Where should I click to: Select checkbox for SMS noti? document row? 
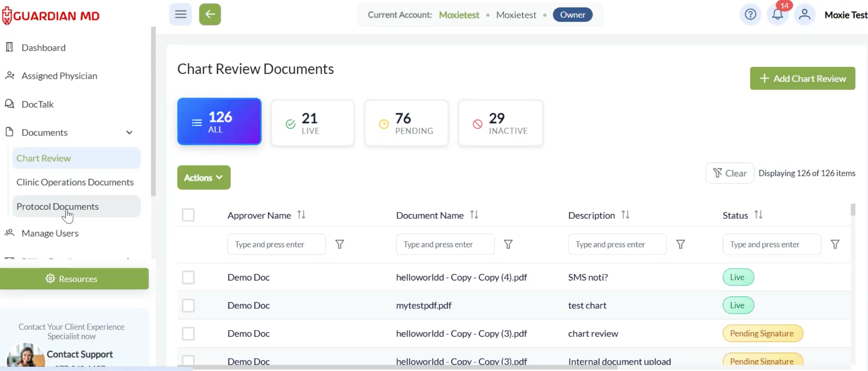coord(188,277)
